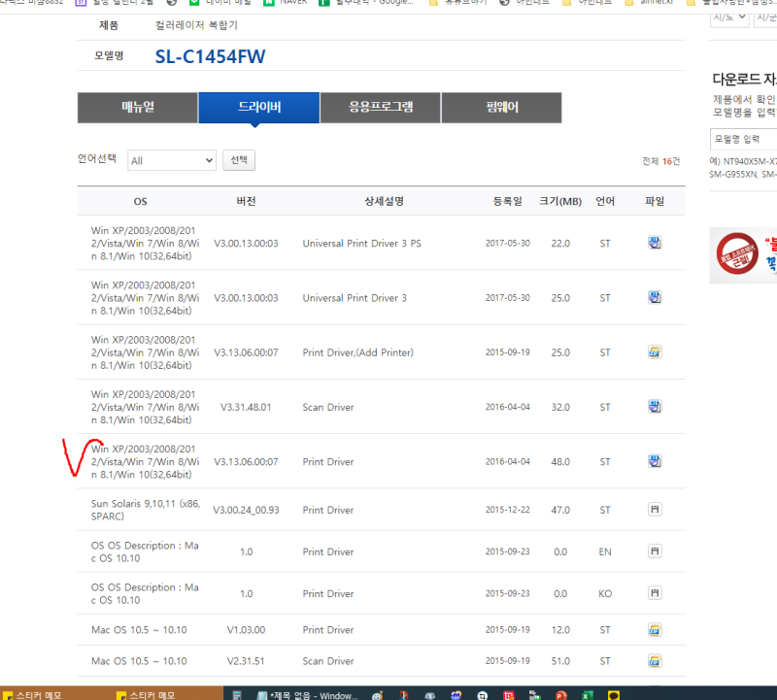Screen dimensions: 777x700
Task: Download the Universal Print Driver 3 PS archive
Action: 655,243
